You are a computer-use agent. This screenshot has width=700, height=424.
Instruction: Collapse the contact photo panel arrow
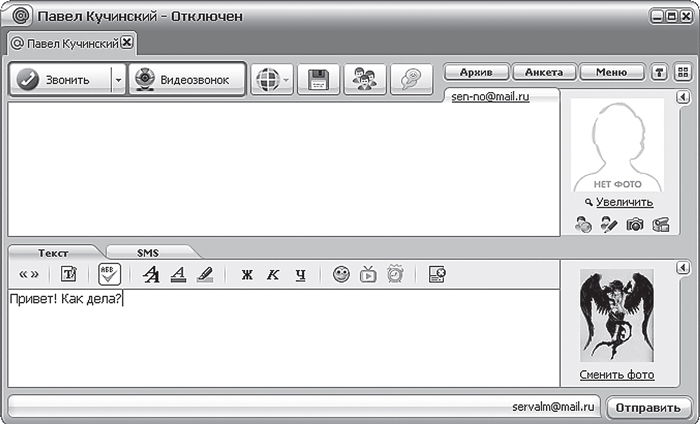point(681,97)
